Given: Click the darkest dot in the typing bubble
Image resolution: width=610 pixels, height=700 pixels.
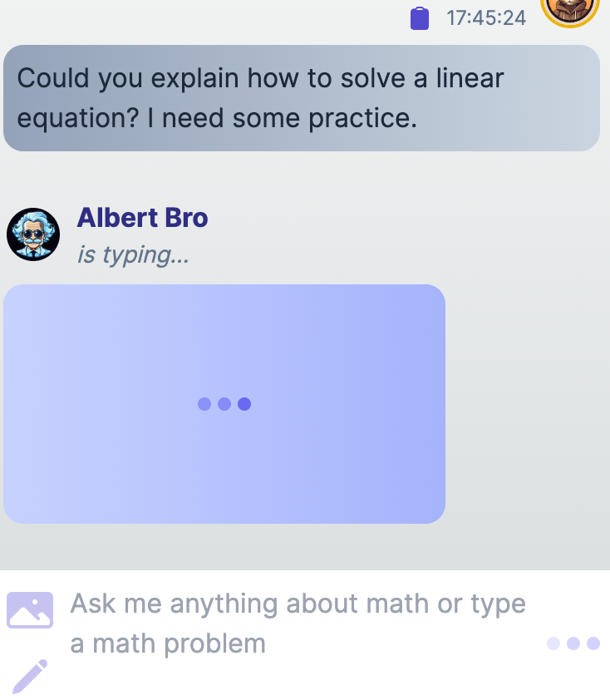Looking at the screenshot, I should pyautogui.click(x=244, y=404).
